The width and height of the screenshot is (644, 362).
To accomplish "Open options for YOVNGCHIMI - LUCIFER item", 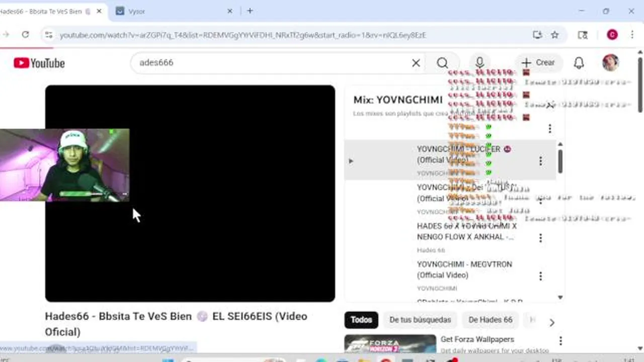I will pyautogui.click(x=540, y=161).
